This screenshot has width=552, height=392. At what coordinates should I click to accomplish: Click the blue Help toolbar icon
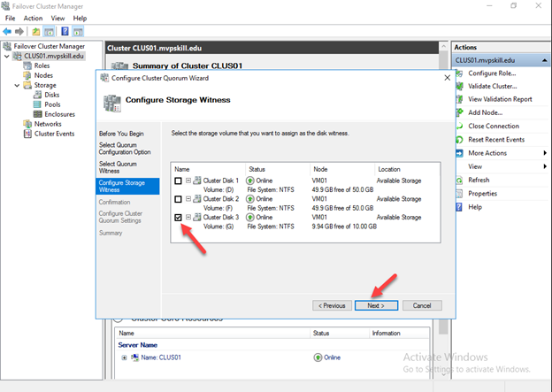pos(65,32)
